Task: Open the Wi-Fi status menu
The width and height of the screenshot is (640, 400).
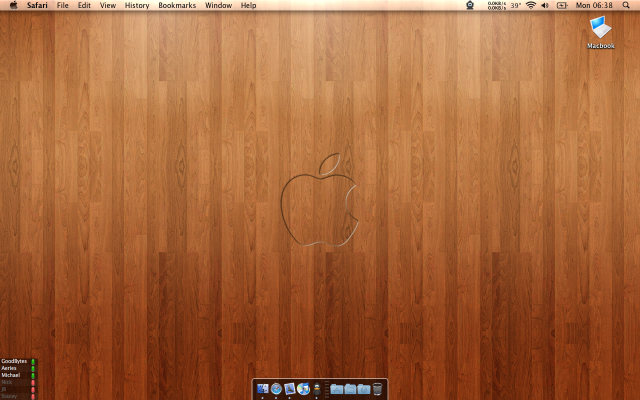Action: pos(531,5)
